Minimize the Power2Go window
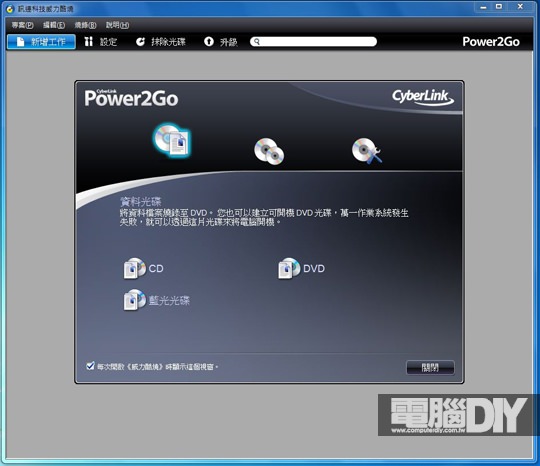540x466 pixels. point(483,7)
